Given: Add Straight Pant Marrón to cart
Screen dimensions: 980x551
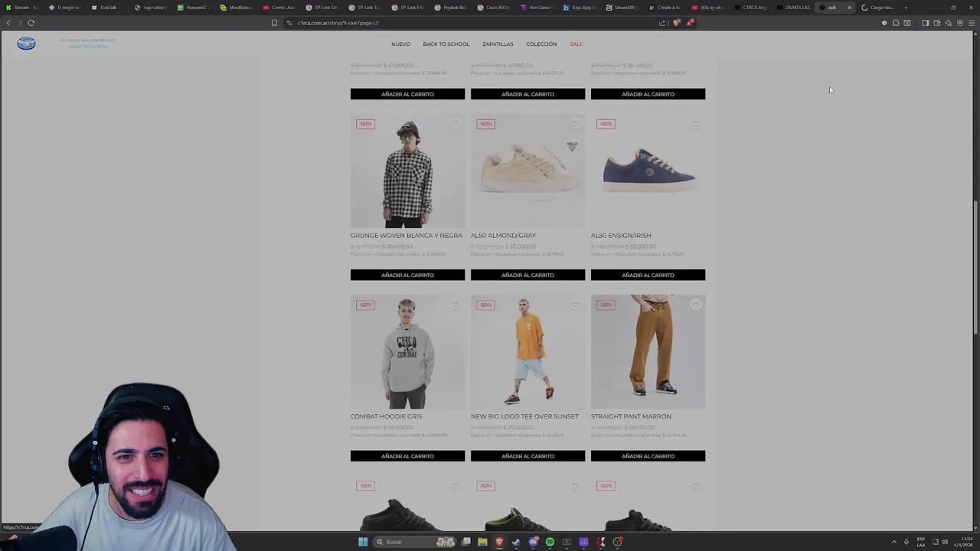Looking at the screenshot, I should (x=648, y=456).
